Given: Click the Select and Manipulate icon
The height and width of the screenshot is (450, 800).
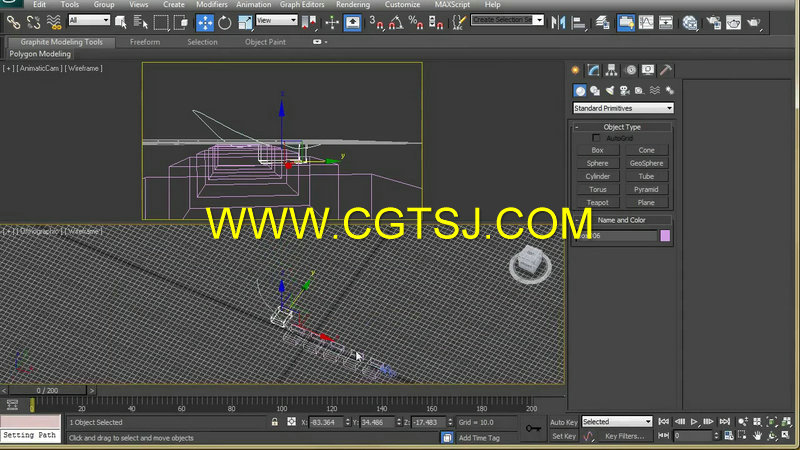Looking at the screenshot, I should tap(332, 22).
